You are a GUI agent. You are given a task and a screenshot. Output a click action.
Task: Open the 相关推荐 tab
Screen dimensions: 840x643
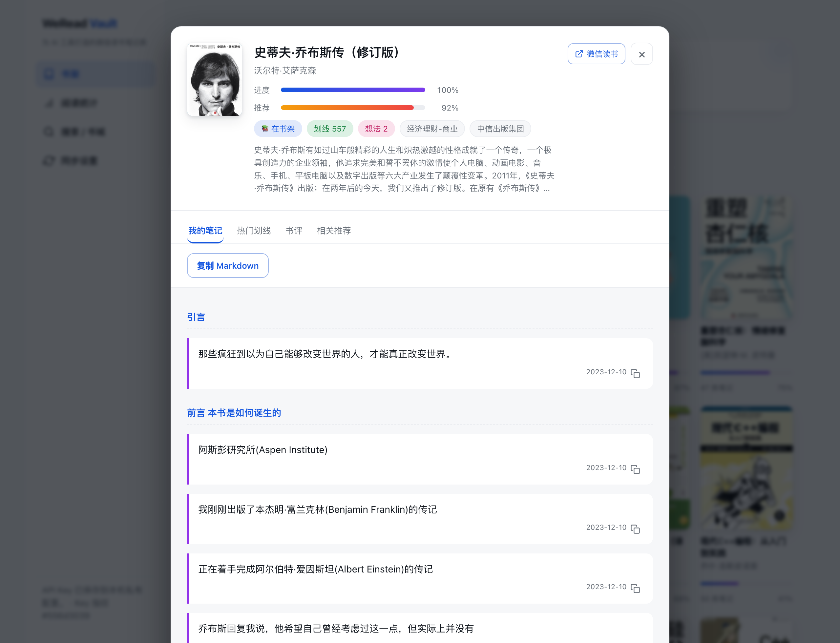point(334,231)
